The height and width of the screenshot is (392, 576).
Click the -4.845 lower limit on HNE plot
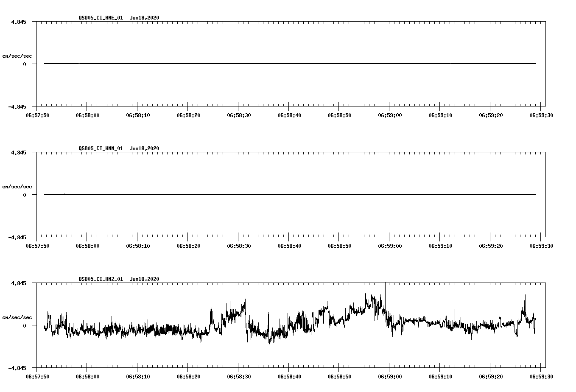click(17, 106)
